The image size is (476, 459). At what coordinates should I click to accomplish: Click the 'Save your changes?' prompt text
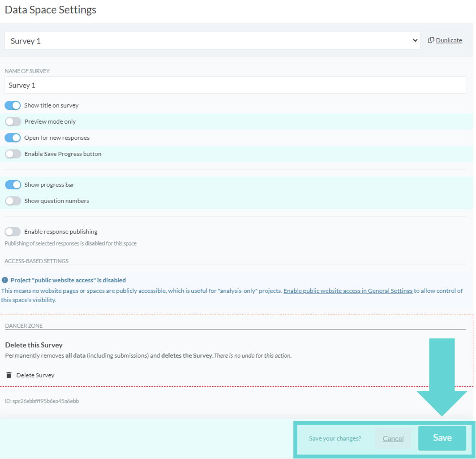pos(335,438)
